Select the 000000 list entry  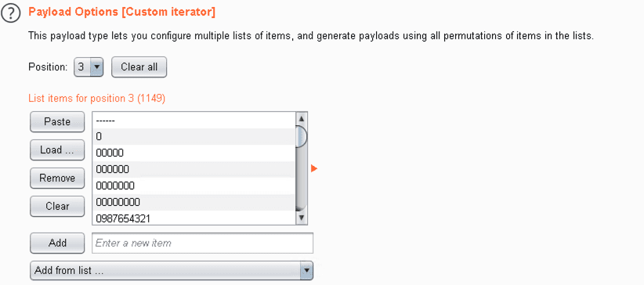(194, 169)
